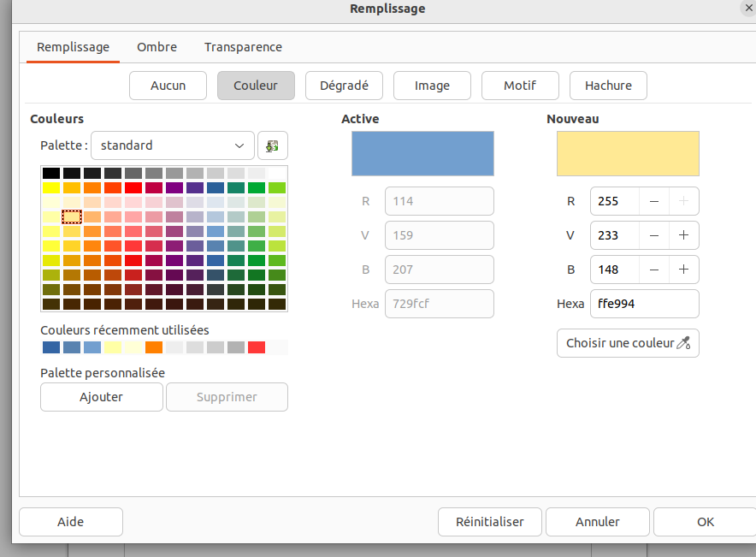Decrease the V value with minus button
This screenshot has width=756, height=557.
(x=654, y=235)
